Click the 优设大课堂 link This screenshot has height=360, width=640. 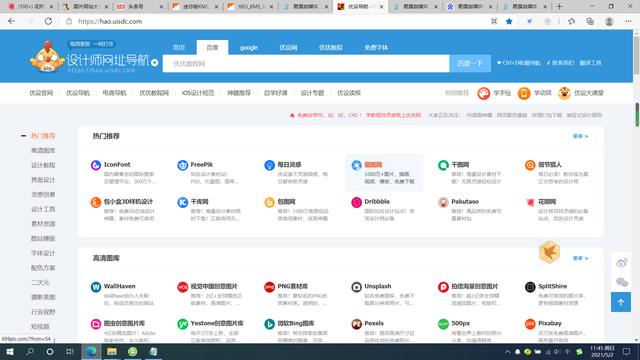click(x=581, y=93)
